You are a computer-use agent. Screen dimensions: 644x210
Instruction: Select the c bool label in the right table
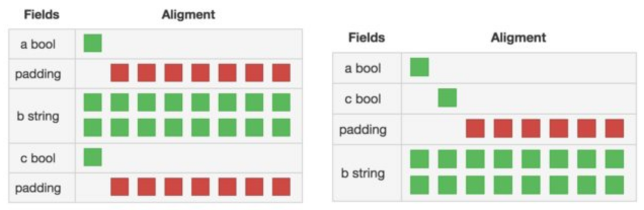[x=363, y=98]
